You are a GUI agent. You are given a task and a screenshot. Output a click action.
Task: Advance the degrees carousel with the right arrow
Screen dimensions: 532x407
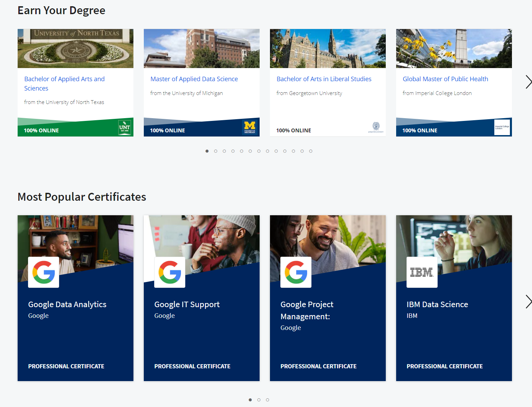click(x=528, y=82)
